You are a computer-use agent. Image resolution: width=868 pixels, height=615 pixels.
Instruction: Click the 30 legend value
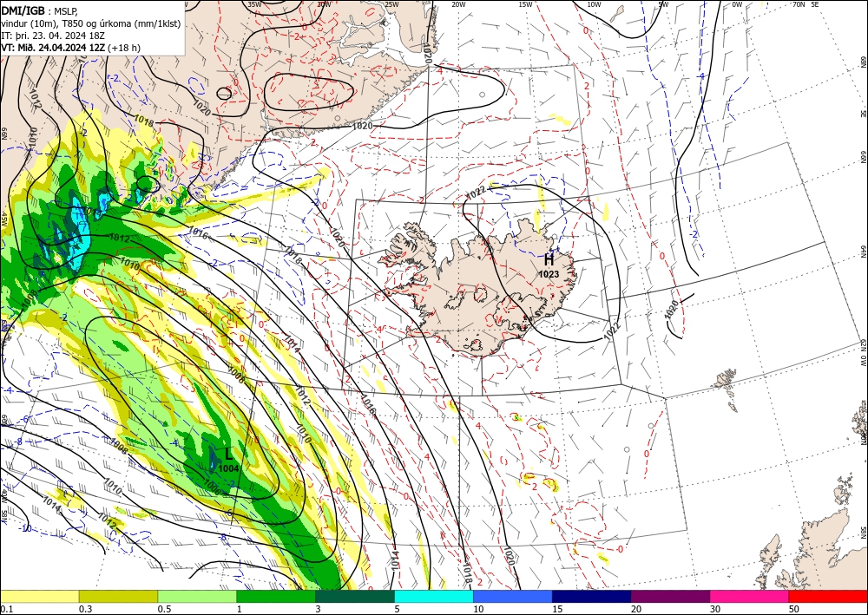pos(714,609)
